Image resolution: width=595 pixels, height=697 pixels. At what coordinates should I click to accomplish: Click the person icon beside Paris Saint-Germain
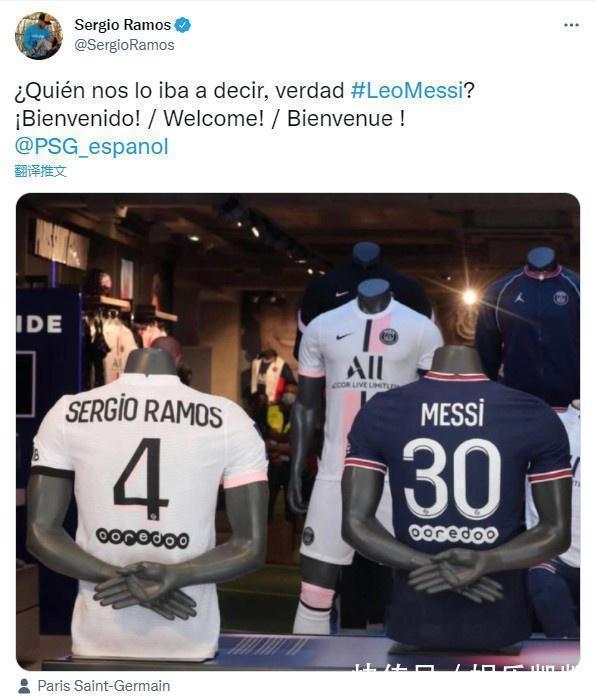[x=24, y=686]
